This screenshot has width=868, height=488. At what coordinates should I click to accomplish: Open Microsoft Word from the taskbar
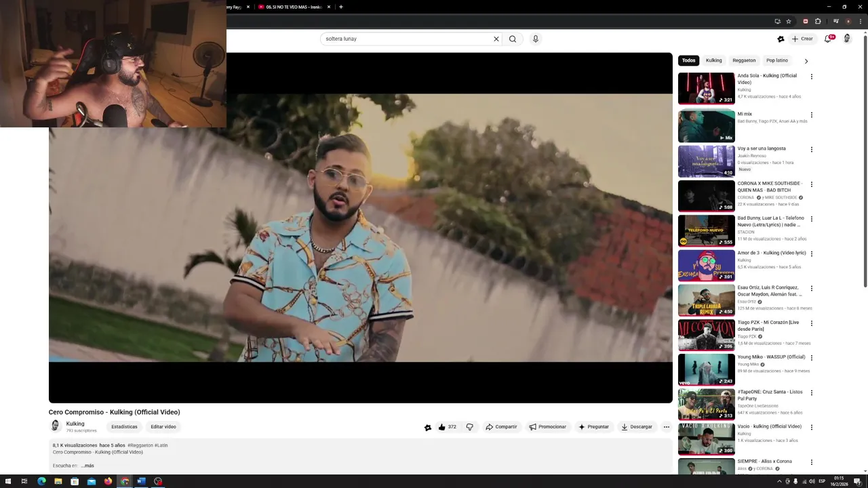141,481
